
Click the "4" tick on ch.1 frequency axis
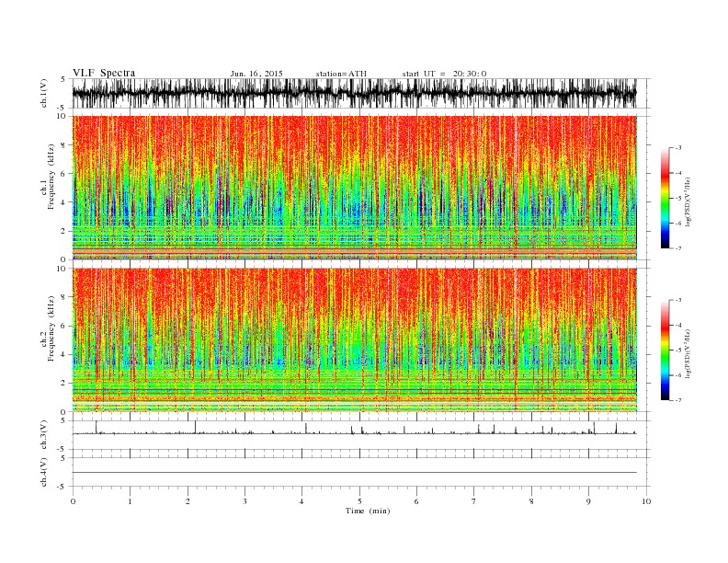(64, 202)
